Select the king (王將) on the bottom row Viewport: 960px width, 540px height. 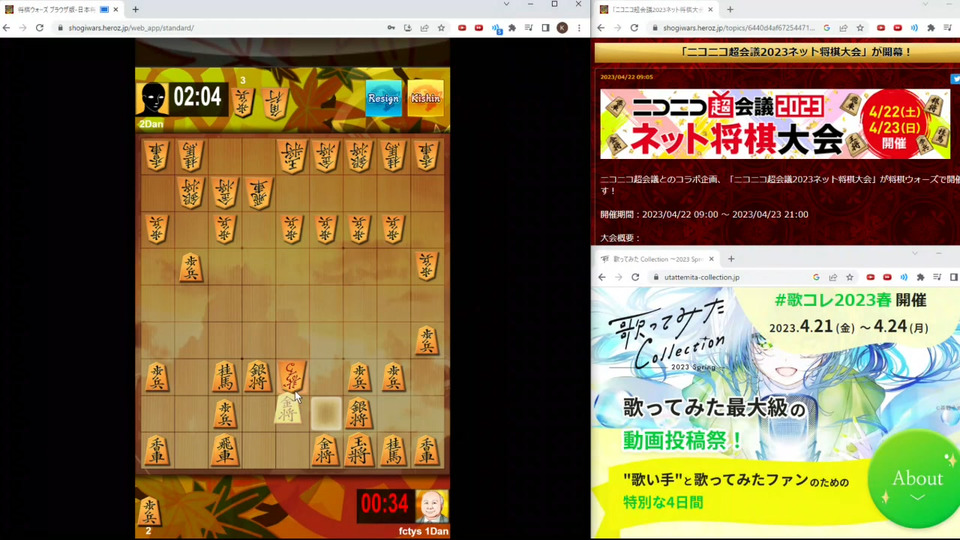359,450
